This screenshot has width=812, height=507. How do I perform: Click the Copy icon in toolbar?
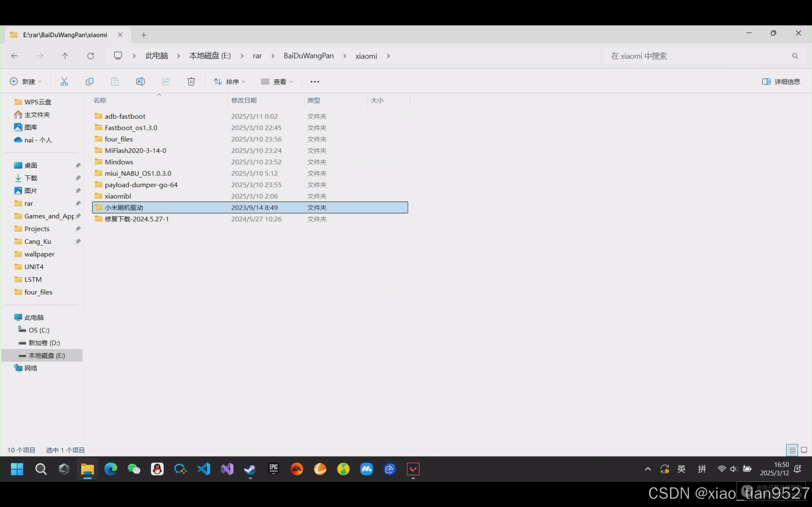[x=89, y=81]
